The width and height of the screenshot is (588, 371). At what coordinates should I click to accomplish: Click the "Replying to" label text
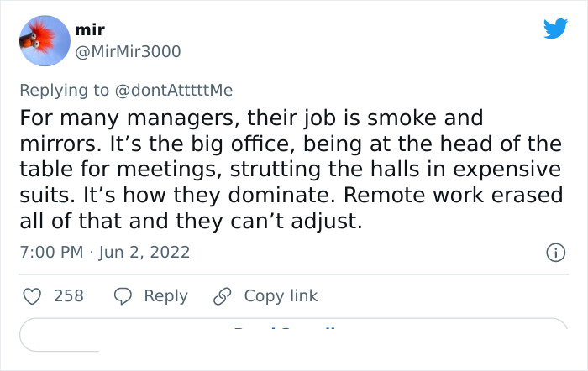[x=66, y=89]
